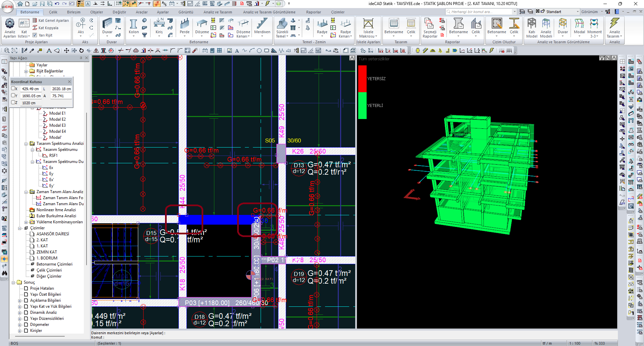This screenshot has width=644, height=346.
Task: Open the Raporlar ribbon tab
Action: (314, 12)
